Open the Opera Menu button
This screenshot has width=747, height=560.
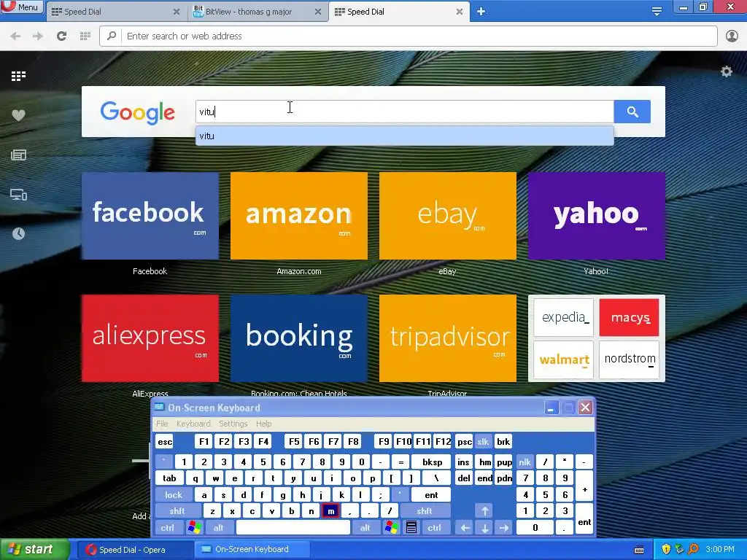coord(22,7)
